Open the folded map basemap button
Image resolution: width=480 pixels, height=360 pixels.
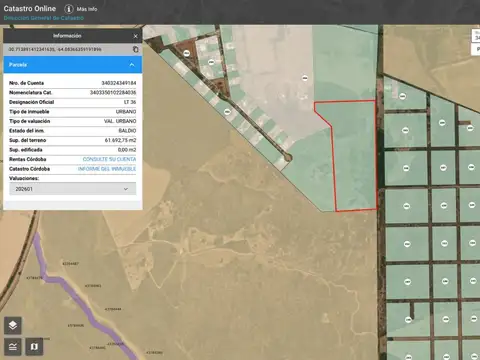click(x=34, y=347)
